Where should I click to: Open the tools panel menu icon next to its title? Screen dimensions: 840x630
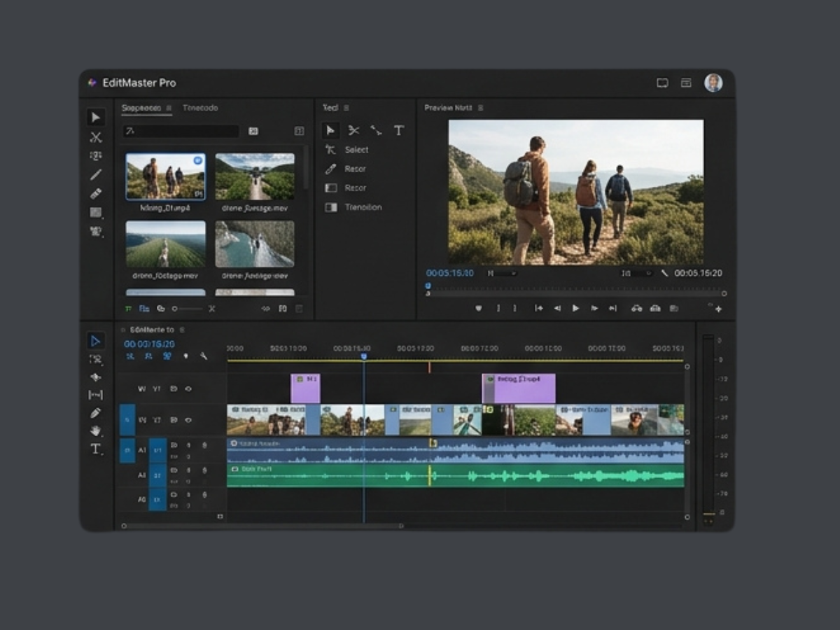pos(346,108)
